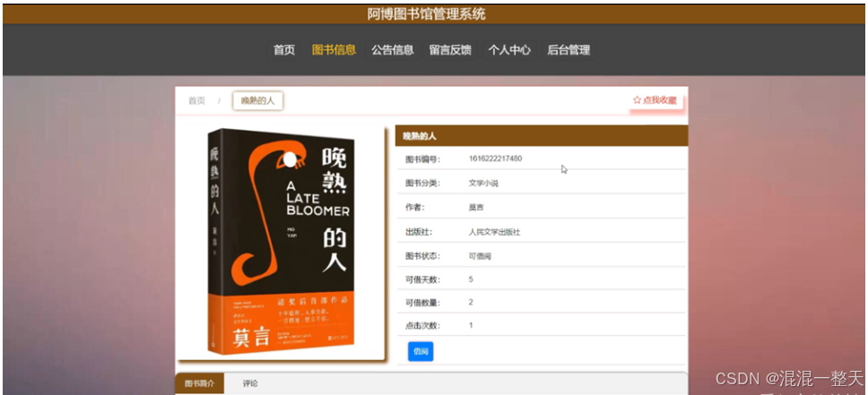The image size is (868, 395).
Task: Click the publisher value 人民文学出版社
Action: click(494, 232)
